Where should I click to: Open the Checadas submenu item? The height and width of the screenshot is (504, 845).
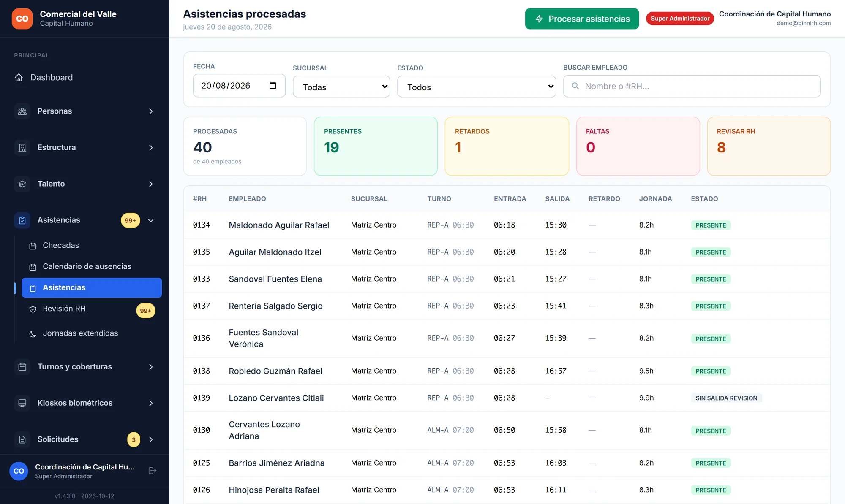tap(92, 246)
